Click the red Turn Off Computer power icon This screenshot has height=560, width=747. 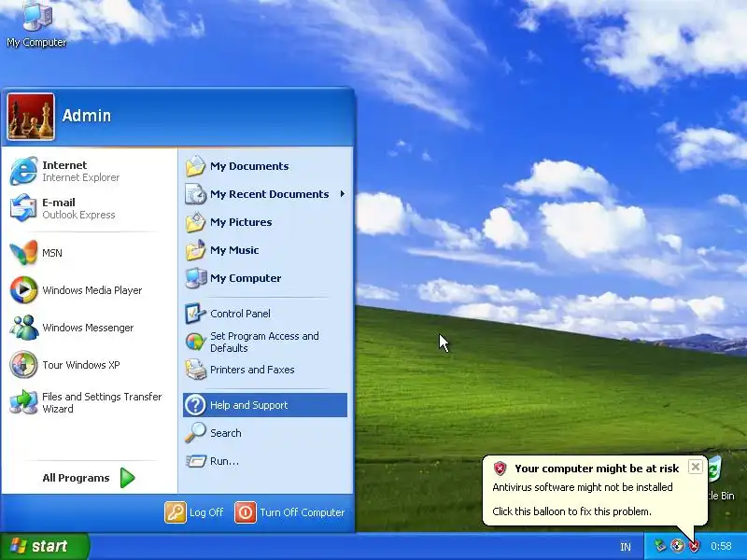point(246,512)
